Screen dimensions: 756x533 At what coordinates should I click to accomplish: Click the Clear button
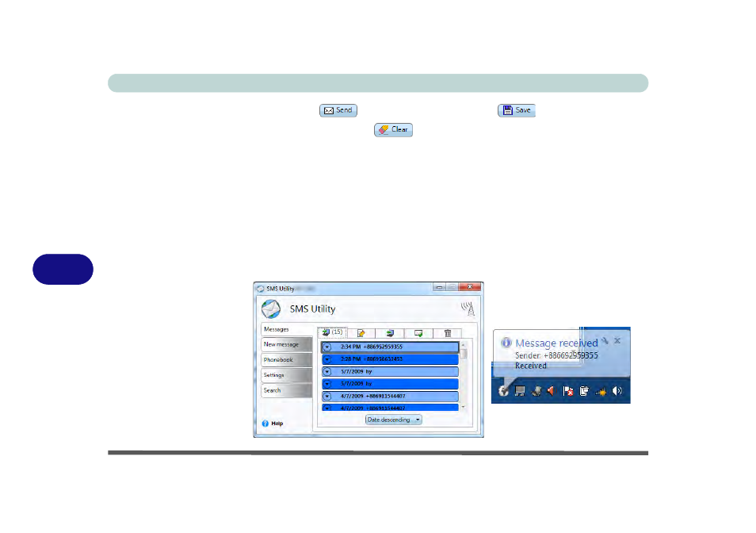[393, 129]
